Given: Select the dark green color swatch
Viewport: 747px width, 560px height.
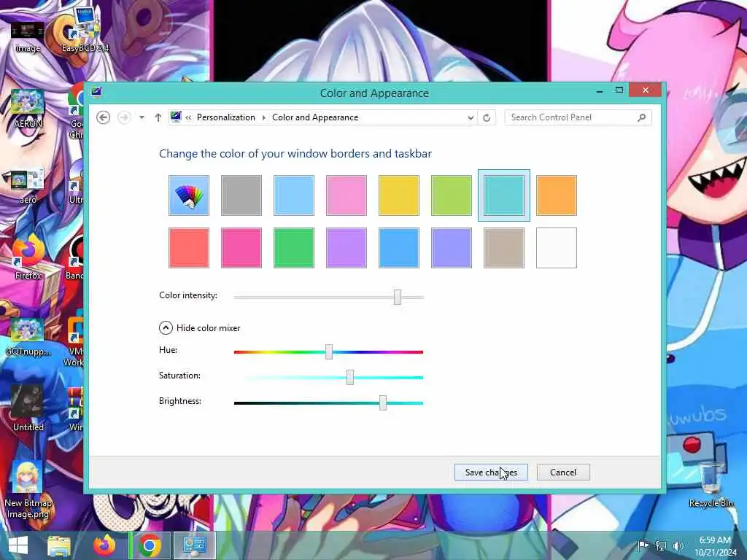Looking at the screenshot, I should click(294, 248).
